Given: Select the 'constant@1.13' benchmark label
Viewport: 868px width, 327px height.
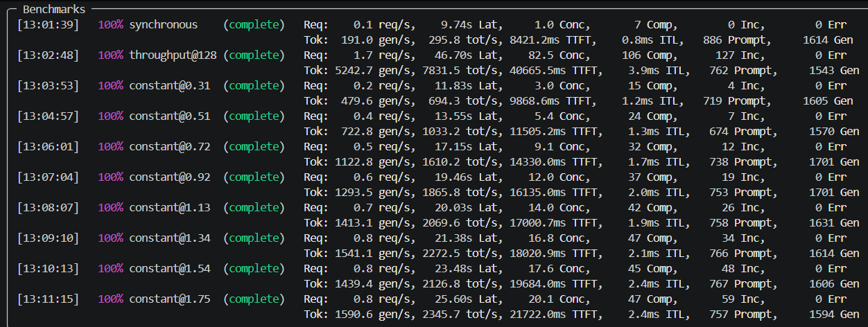Looking at the screenshot, I should click(x=169, y=208).
